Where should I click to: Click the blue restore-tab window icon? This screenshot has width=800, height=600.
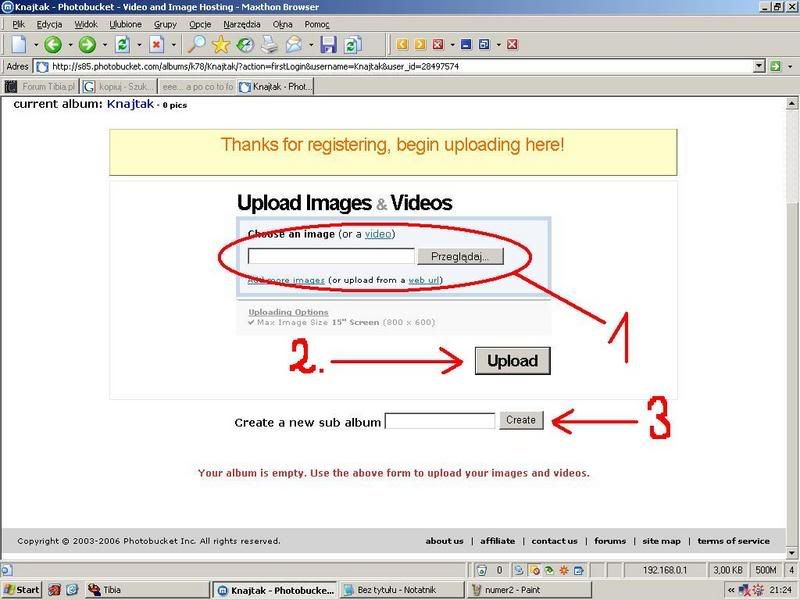[484, 44]
